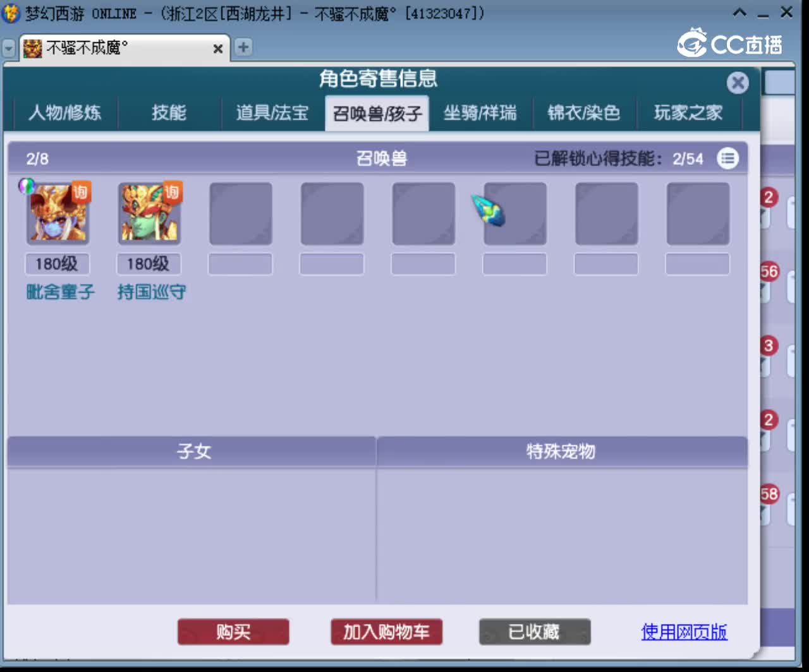Open the 使用网页版 link
Viewport: 809px width, 672px height.
point(684,632)
